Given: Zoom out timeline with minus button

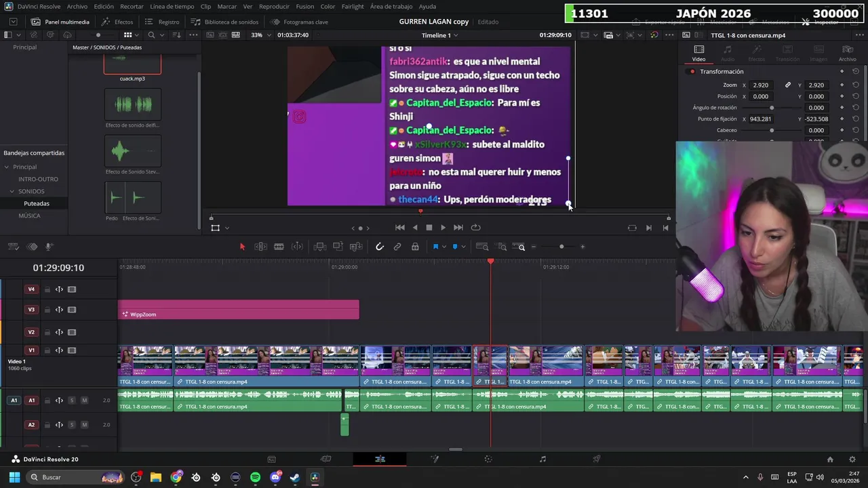Looking at the screenshot, I should (x=534, y=247).
